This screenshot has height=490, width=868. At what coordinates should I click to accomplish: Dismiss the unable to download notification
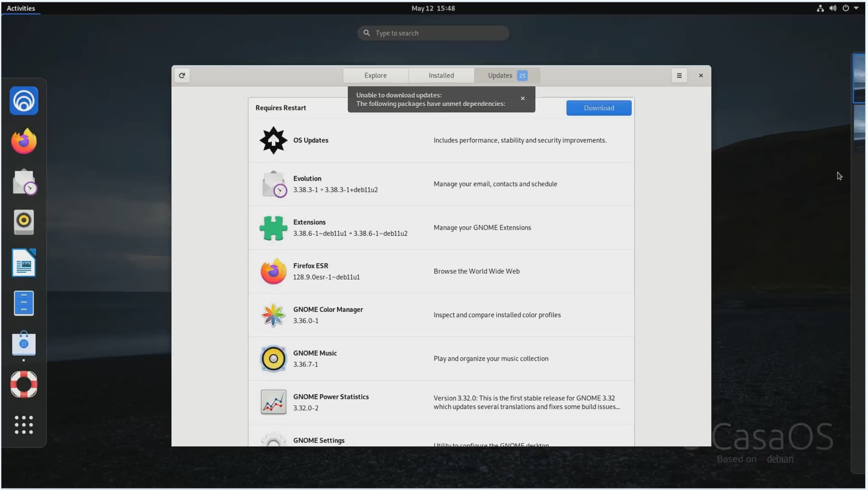coord(523,99)
